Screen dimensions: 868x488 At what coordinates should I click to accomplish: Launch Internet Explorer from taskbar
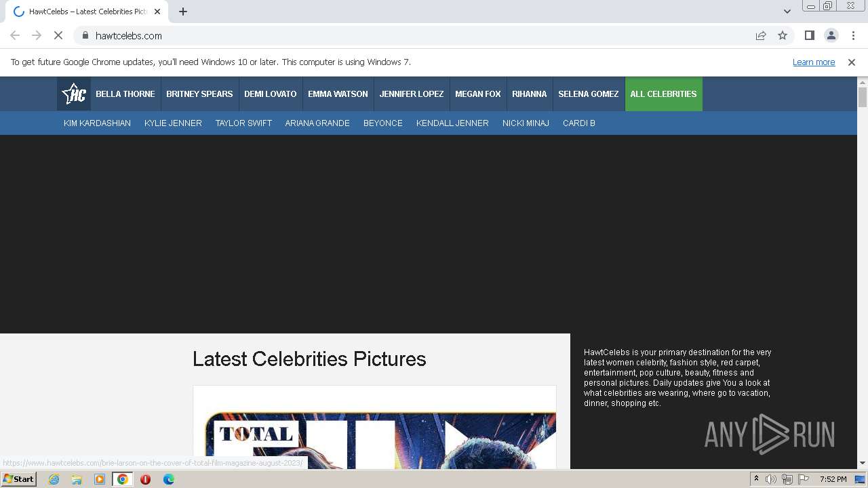[54, 479]
